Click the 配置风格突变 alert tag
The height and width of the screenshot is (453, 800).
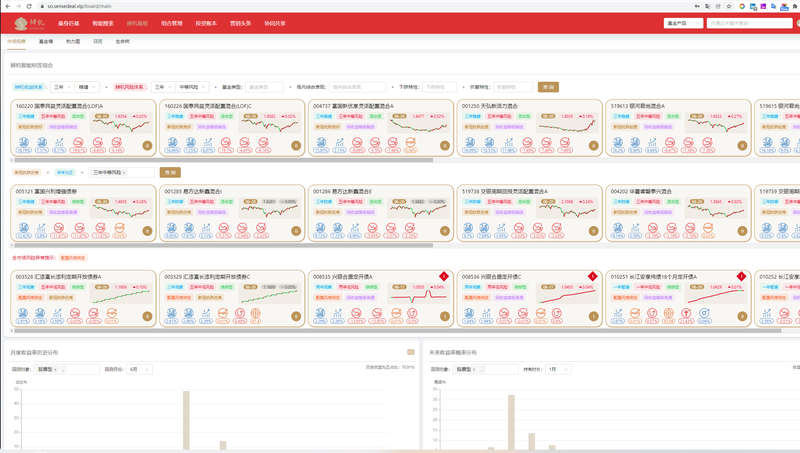pos(73,258)
